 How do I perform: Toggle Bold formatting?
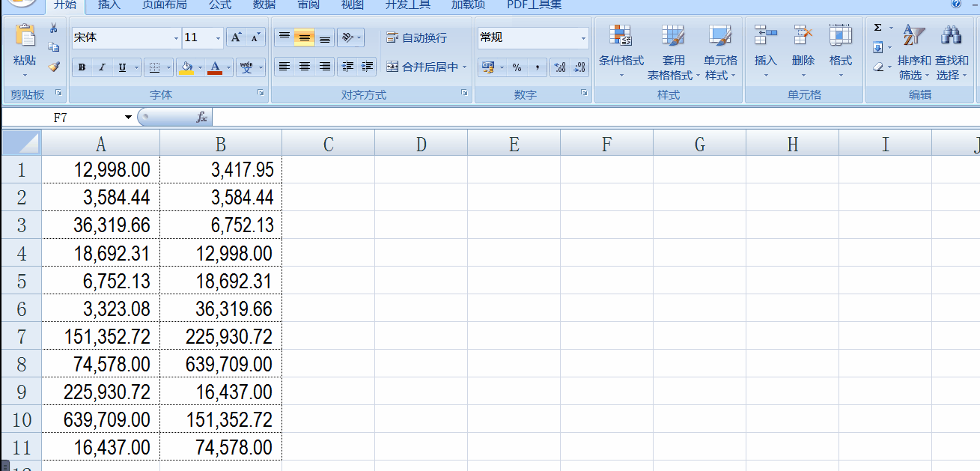pos(82,67)
